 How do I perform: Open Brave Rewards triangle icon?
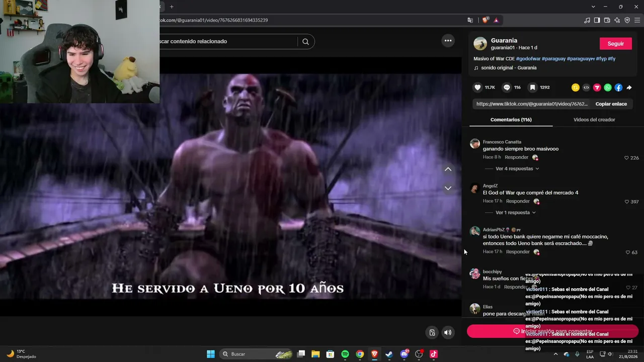coord(496,20)
